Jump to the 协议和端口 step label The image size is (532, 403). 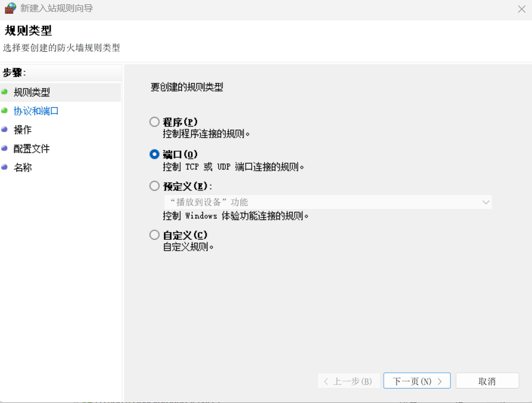point(36,111)
